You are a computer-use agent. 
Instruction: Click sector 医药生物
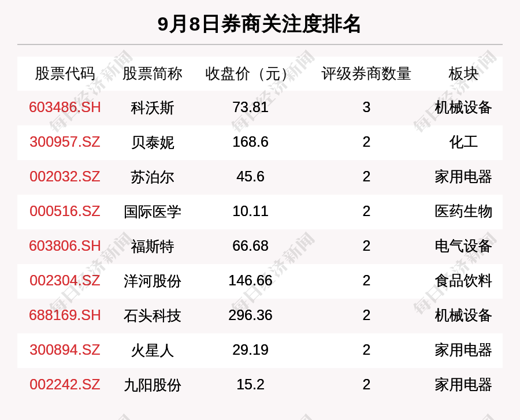coord(463,212)
